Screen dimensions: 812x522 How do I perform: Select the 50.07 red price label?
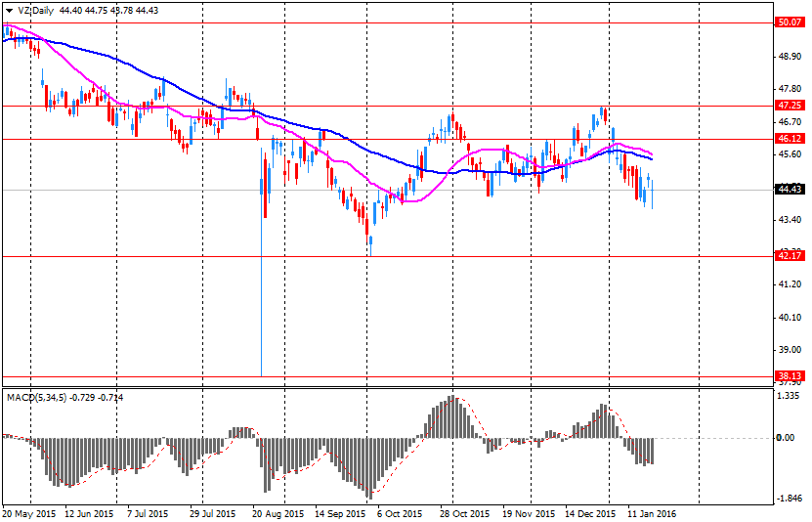(790, 22)
